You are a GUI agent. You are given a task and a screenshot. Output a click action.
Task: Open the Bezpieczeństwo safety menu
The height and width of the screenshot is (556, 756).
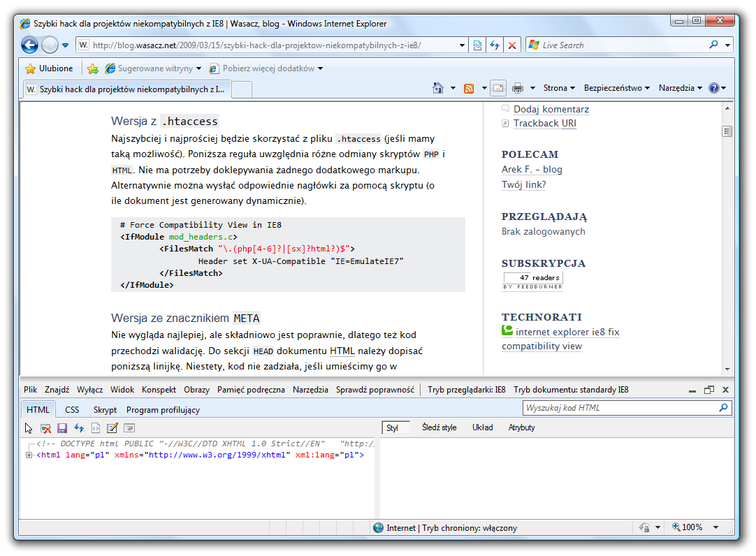[x=617, y=88]
